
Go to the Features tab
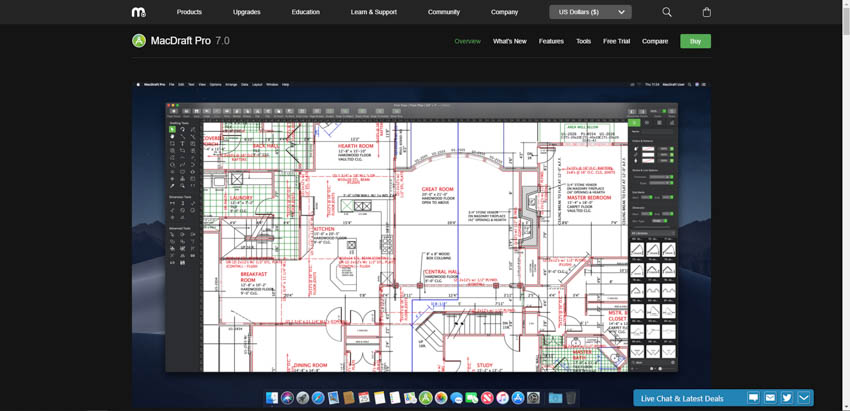[551, 41]
